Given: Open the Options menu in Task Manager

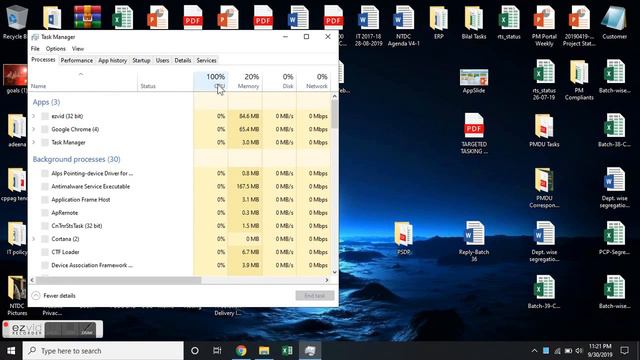Looking at the screenshot, I should (56, 49).
